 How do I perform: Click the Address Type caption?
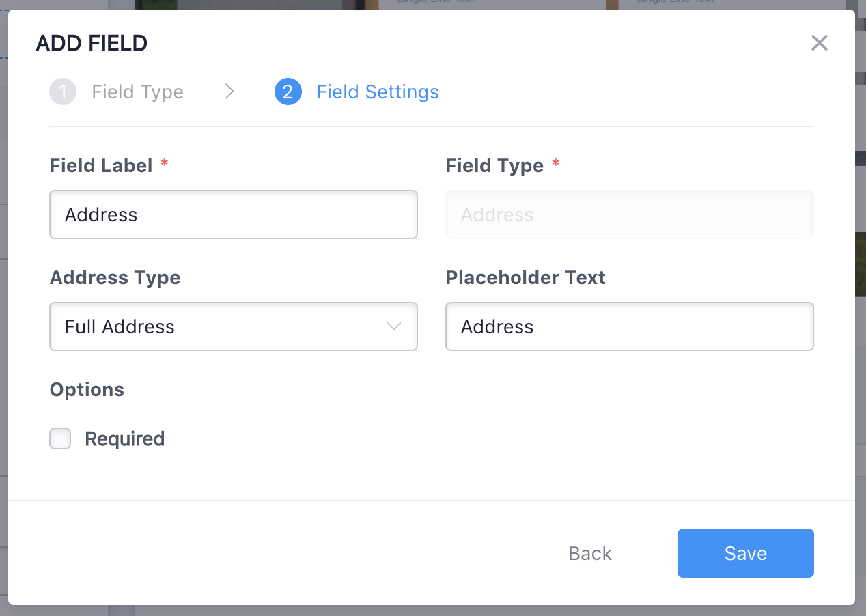pos(115,278)
